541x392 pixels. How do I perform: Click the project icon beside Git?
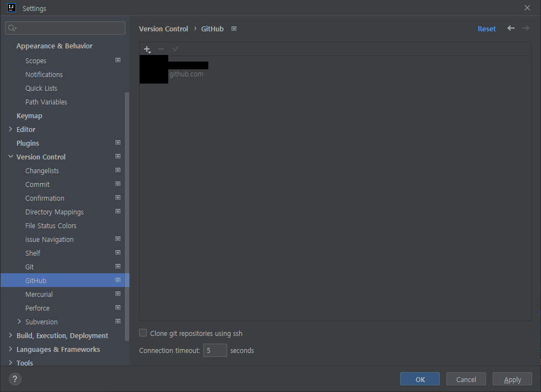coord(118,267)
